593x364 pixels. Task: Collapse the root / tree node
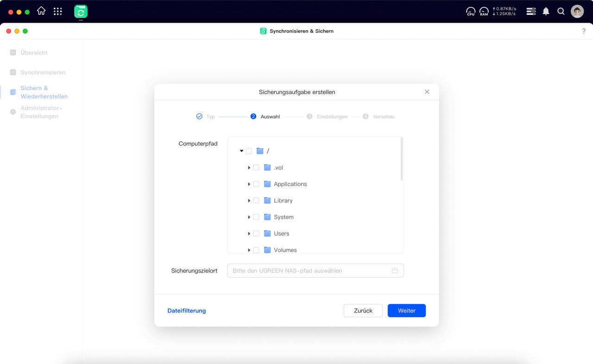[241, 151]
